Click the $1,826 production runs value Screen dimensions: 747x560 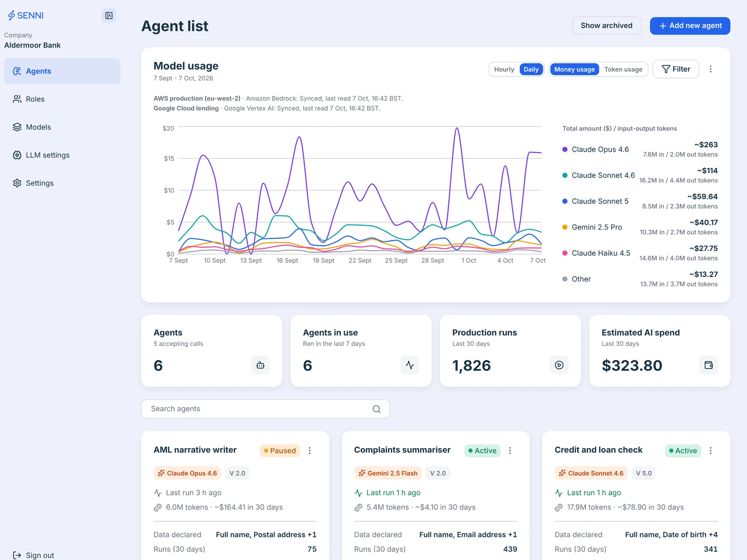tap(472, 365)
